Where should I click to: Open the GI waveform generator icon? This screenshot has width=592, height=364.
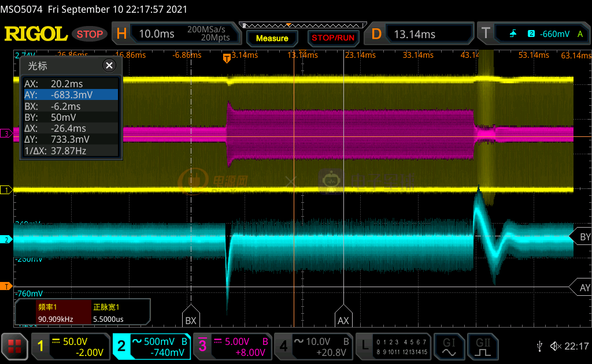pos(449,346)
